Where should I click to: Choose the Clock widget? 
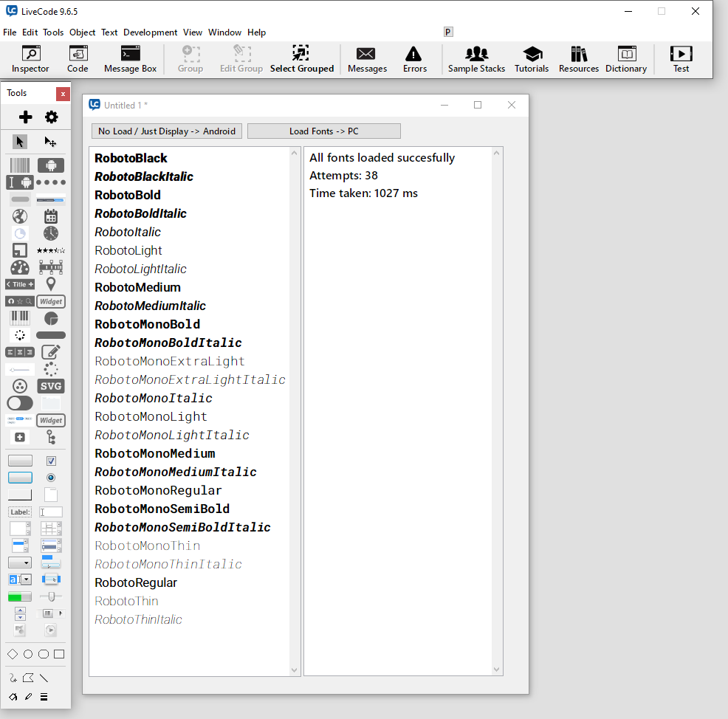(51, 233)
